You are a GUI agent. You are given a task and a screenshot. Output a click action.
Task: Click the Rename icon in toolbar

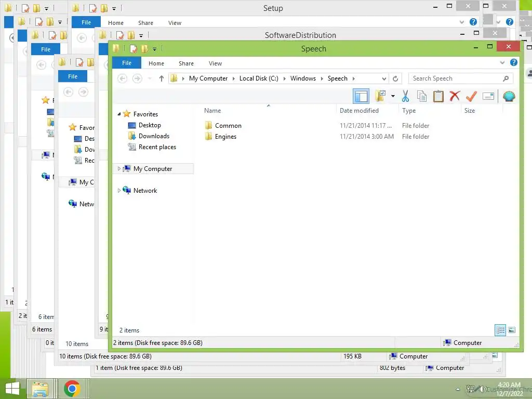[488, 96]
